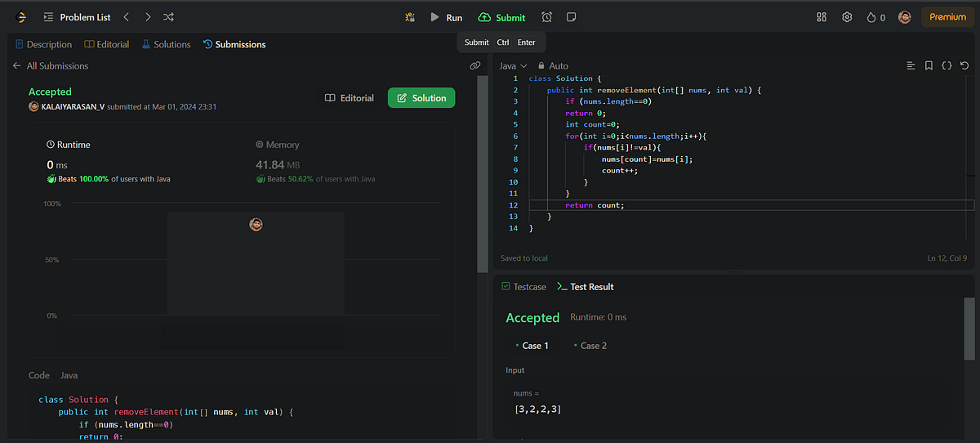Click the streak flame counter
980x443 pixels.
pyautogui.click(x=876, y=17)
